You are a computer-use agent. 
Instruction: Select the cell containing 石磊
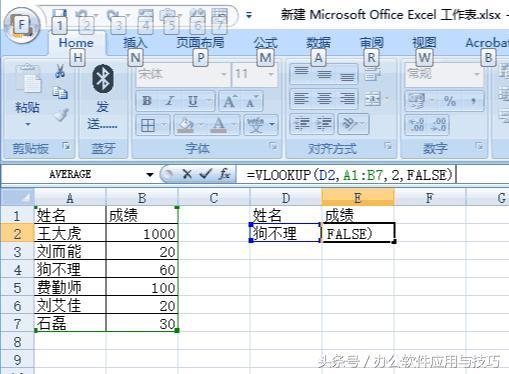70,323
